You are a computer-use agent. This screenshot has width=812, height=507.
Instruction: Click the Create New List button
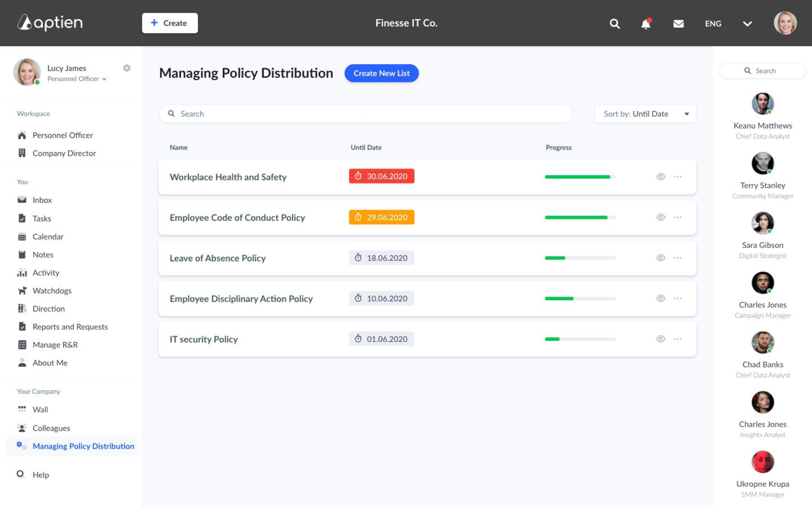coord(381,73)
